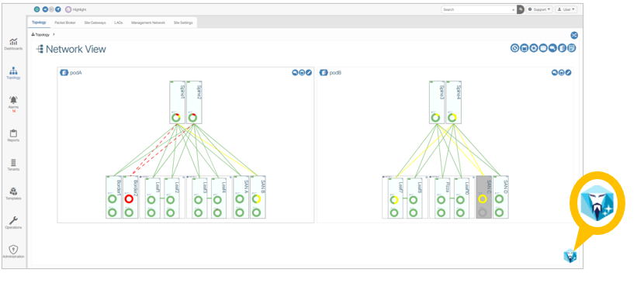Expand the Support dropdown
Viewport: 644px width, 283px height.
tap(539, 9)
